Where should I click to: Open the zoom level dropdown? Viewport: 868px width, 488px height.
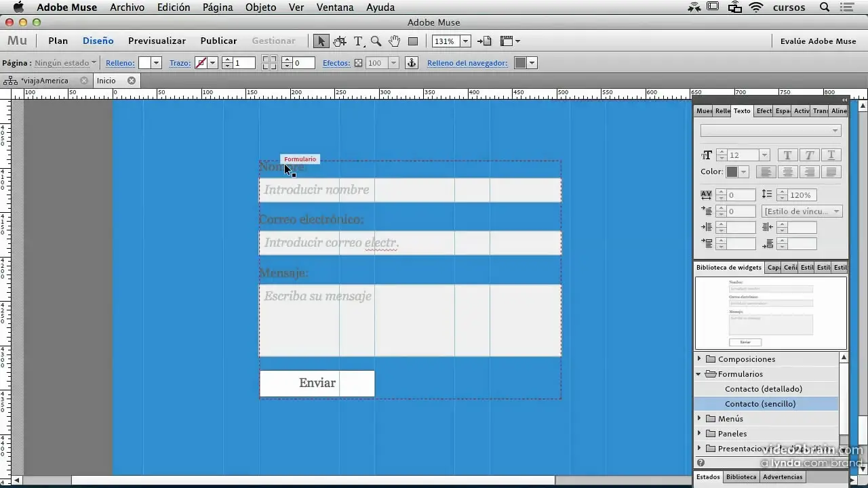point(465,41)
